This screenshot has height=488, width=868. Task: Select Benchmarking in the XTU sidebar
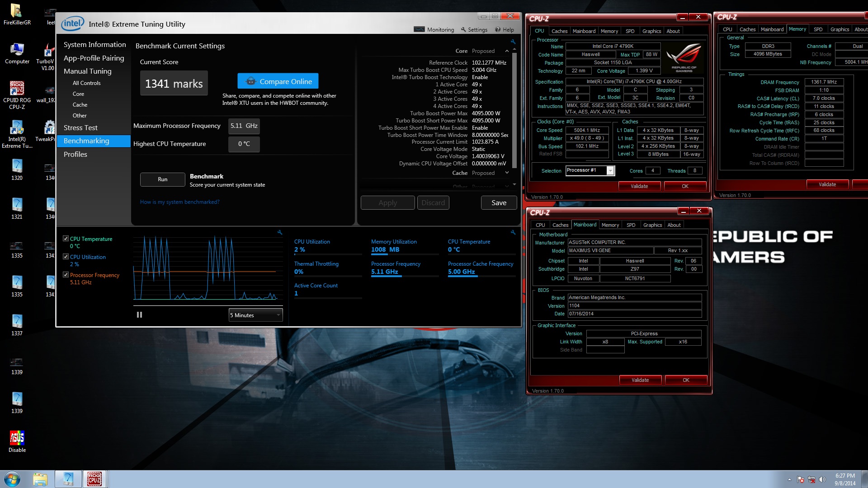coord(94,141)
